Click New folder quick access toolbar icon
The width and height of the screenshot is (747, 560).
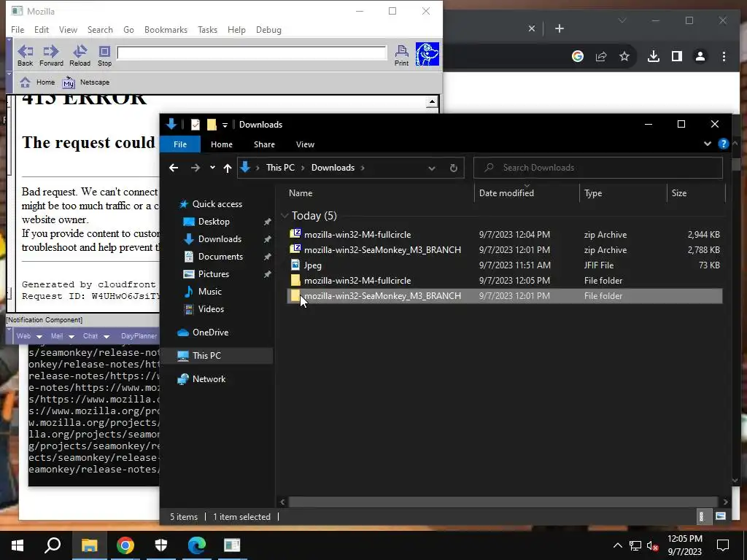212,124
